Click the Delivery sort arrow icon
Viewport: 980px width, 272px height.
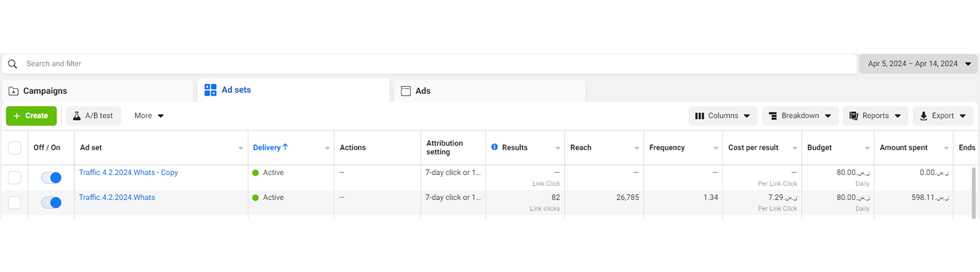pyautogui.click(x=286, y=148)
